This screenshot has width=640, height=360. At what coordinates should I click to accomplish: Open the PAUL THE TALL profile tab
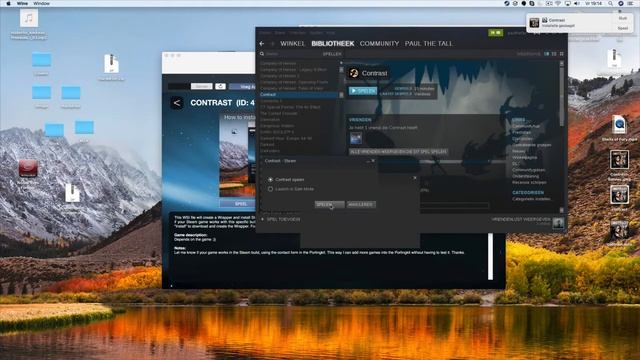pyautogui.click(x=429, y=44)
